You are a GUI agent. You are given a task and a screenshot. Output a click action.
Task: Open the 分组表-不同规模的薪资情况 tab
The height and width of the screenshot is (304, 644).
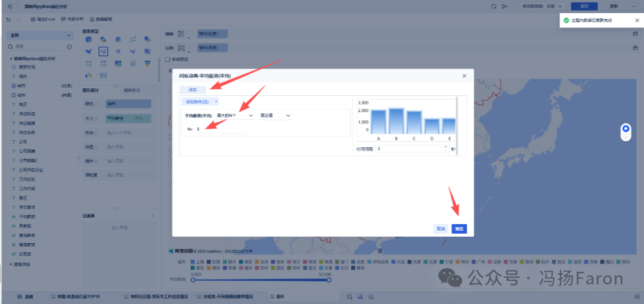pyautogui.click(x=225, y=297)
